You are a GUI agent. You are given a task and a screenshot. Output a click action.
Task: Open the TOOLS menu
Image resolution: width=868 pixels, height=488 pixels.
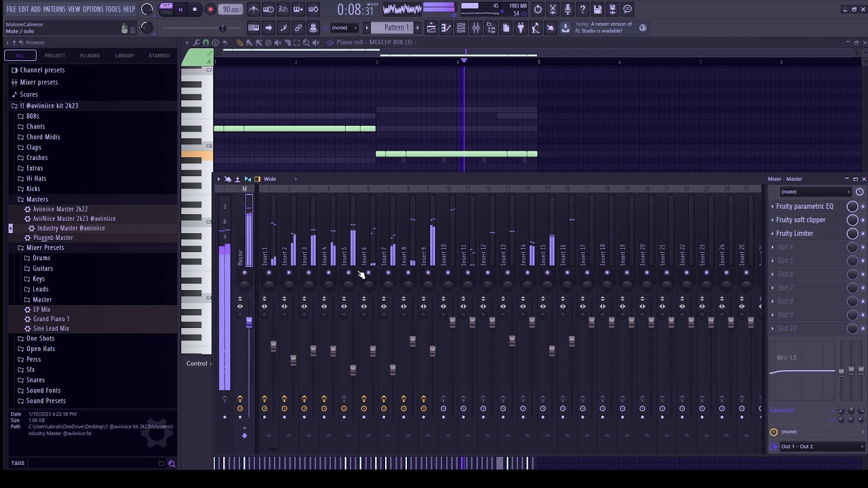coord(113,9)
